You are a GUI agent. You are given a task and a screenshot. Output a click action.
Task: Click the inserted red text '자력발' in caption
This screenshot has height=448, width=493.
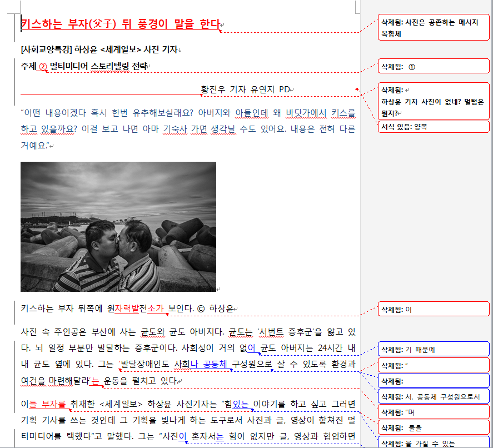[x=126, y=308]
